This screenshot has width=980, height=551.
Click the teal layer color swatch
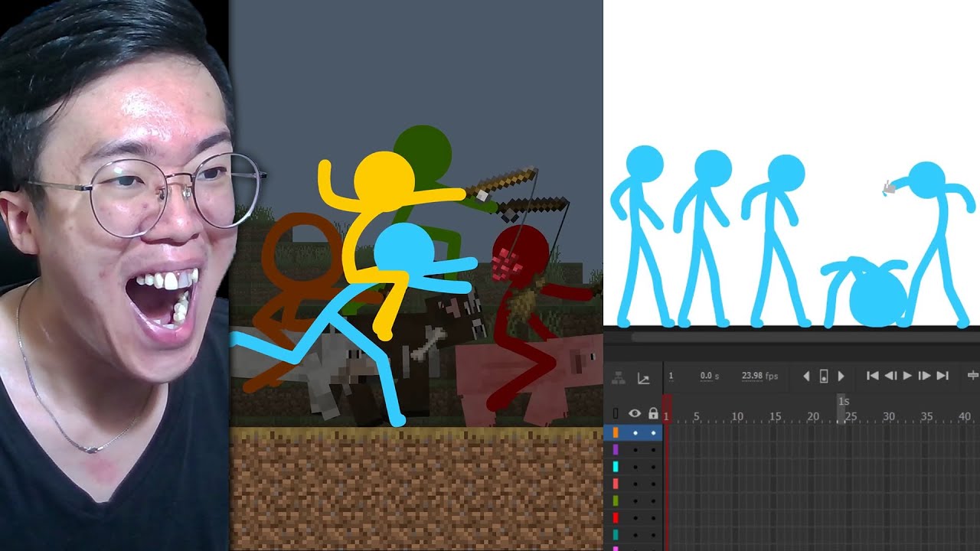[x=616, y=535]
